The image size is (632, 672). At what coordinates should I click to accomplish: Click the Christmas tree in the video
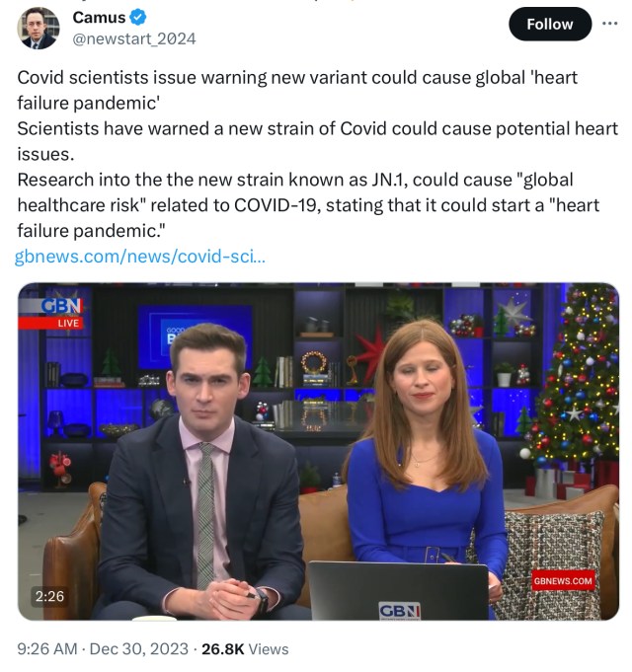[574, 377]
